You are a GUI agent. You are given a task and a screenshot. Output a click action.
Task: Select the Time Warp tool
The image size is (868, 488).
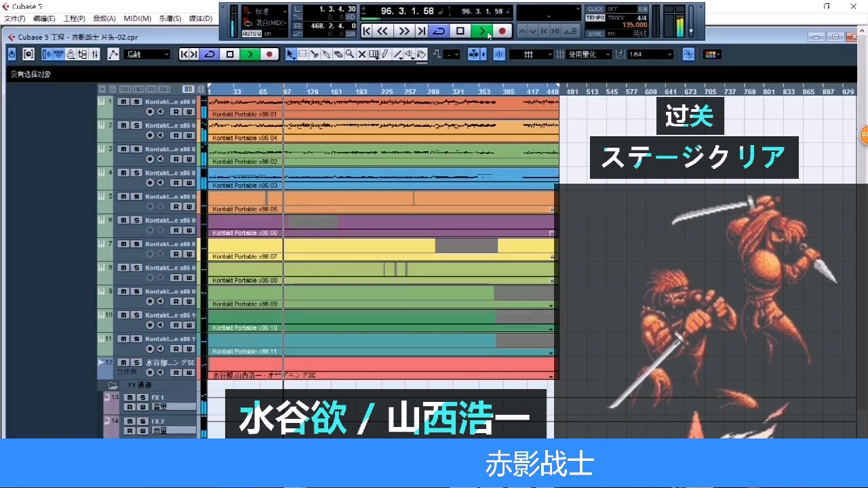(374, 54)
